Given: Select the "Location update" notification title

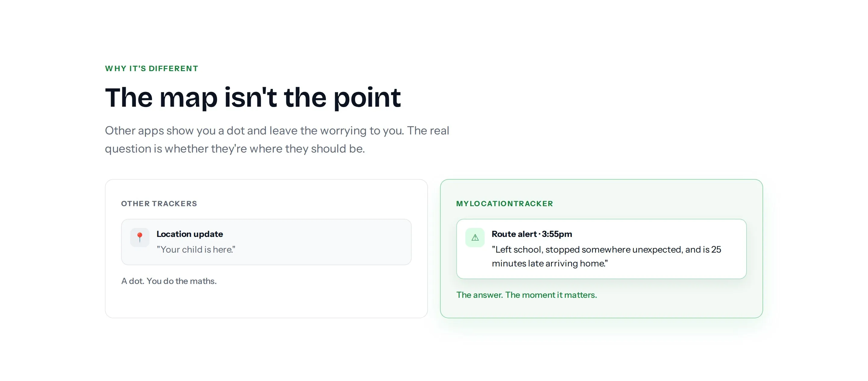Looking at the screenshot, I should (x=190, y=234).
